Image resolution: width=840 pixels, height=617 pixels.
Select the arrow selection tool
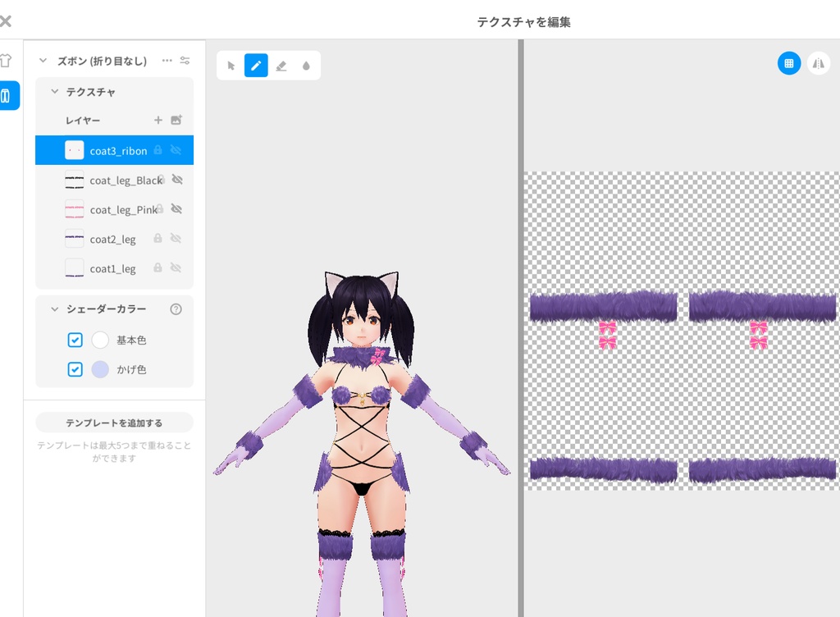point(231,65)
